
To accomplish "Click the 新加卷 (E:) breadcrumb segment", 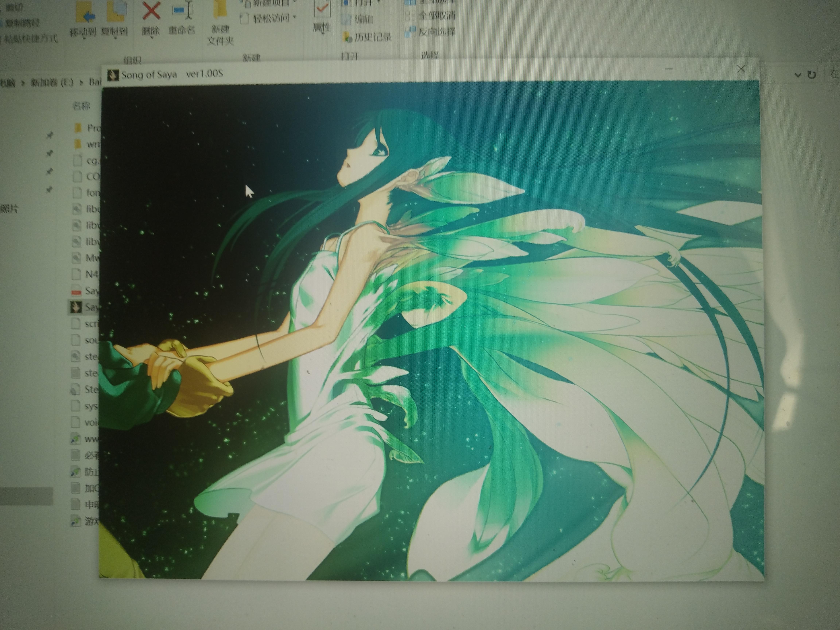I will click(x=52, y=82).
